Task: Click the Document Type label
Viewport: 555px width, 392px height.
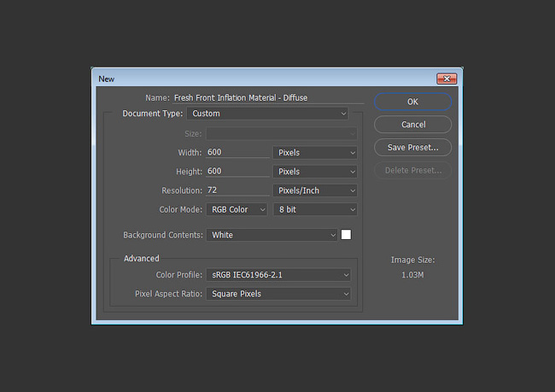Action: (x=153, y=114)
